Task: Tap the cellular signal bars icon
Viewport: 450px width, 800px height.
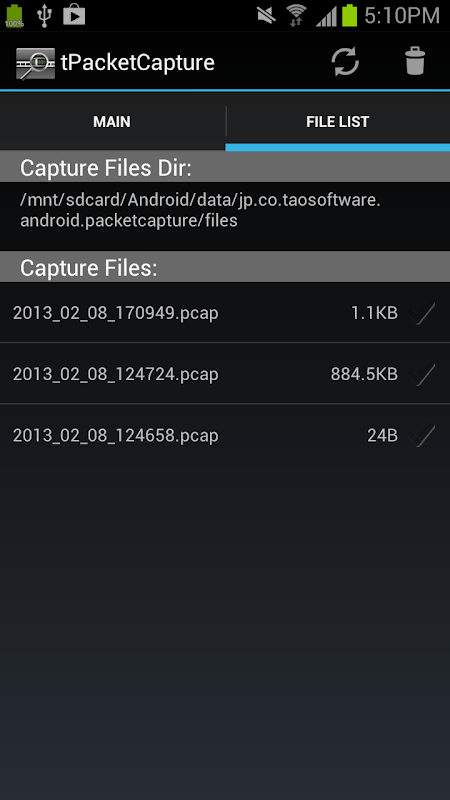Action: (326, 16)
